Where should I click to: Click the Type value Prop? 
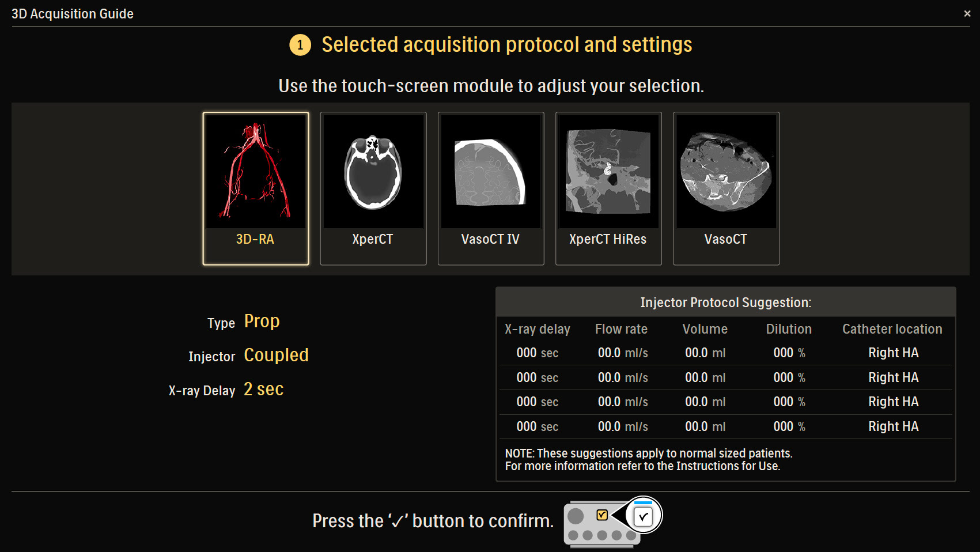[262, 321]
